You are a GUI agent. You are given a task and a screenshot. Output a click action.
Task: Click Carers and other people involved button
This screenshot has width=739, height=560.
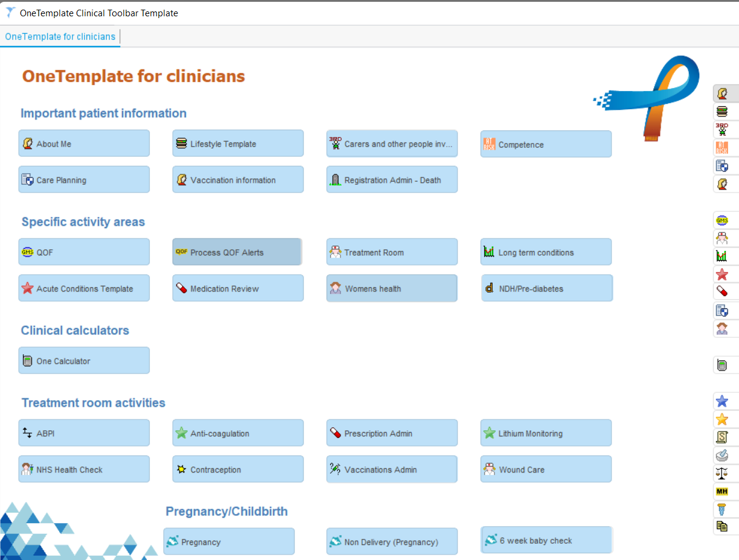click(x=392, y=144)
